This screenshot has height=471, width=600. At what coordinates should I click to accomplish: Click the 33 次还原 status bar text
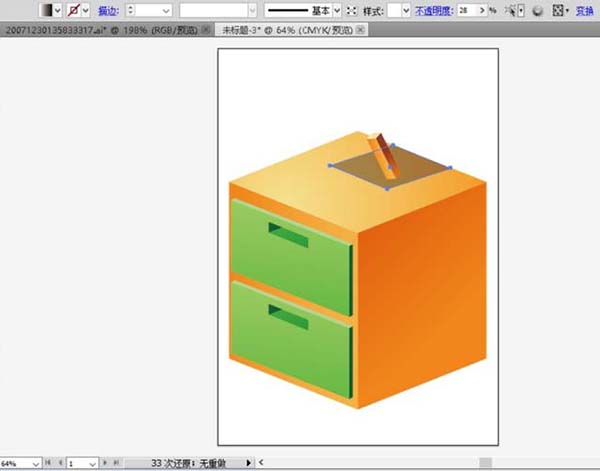click(188, 463)
